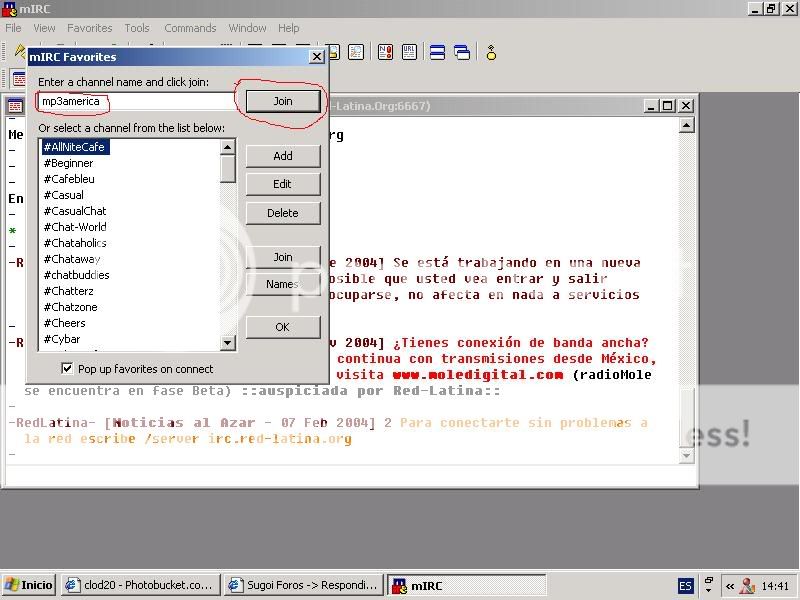The height and width of the screenshot is (600, 800).
Task: Click the Status window switchbar button
Action: pyautogui.click(x=19, y=79)
